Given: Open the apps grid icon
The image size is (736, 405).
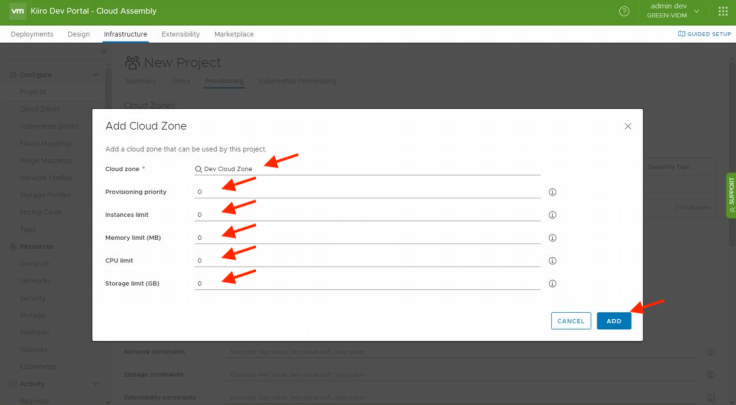Looking at the screenshot, I should [x=723, y=11].
